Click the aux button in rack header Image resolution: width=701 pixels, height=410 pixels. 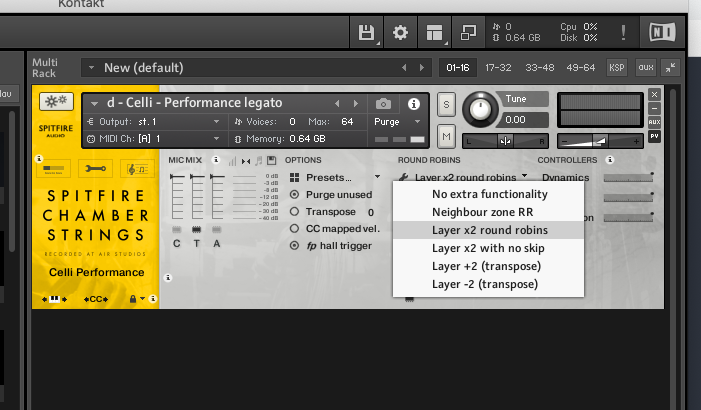[646, 68]
